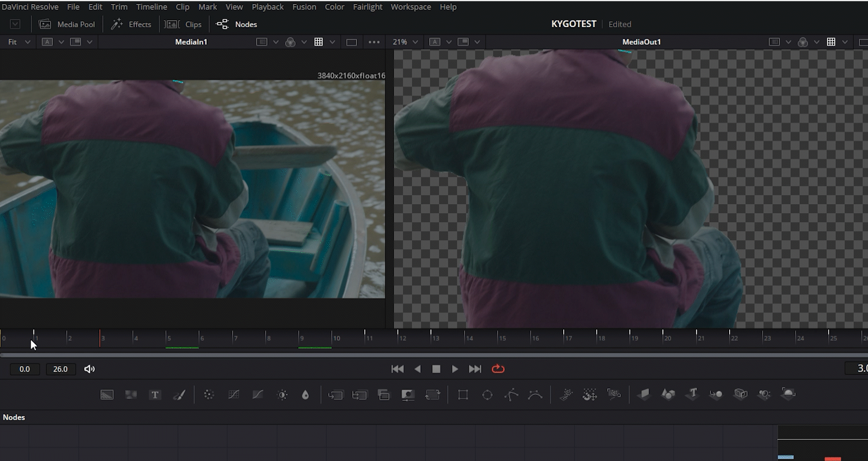Toggle the Nodes panel button
Screen dimensions: 868x461
(237, 24)
